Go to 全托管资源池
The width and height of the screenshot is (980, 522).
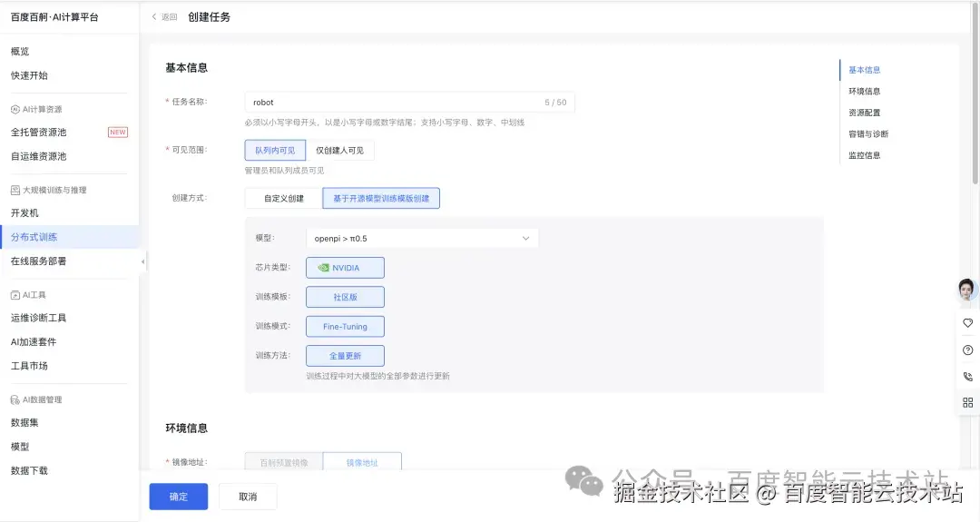click(39, 132)
